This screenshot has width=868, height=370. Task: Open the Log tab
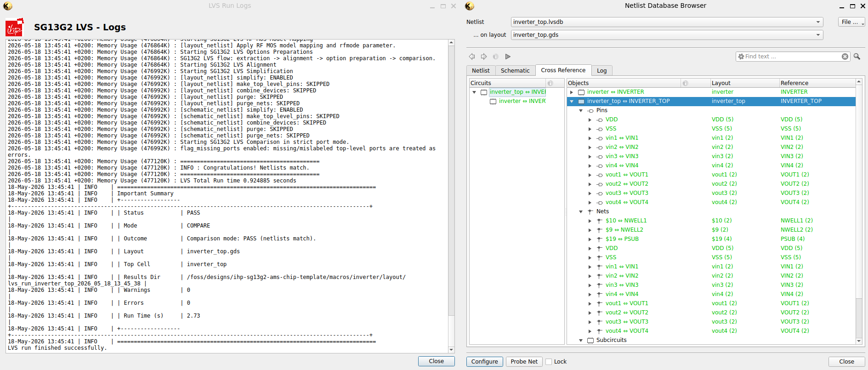(x=601, y=71)
